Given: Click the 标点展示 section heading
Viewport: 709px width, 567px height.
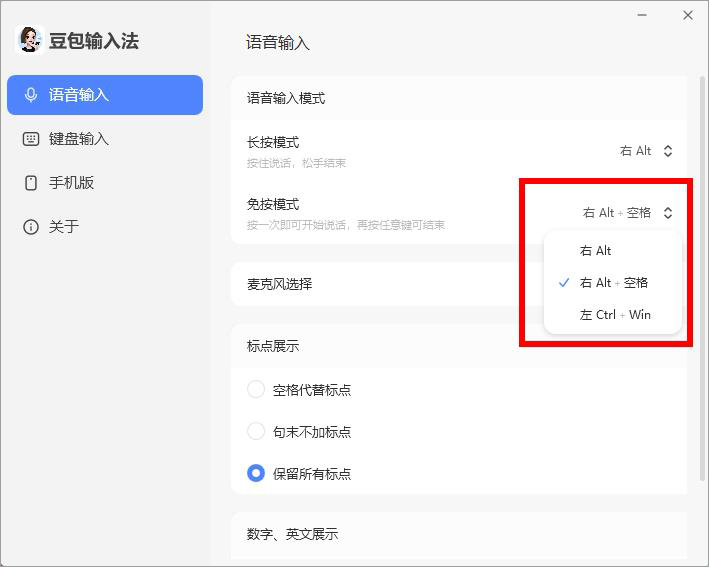Looking at the screenshot, I should tap(273, 346).
